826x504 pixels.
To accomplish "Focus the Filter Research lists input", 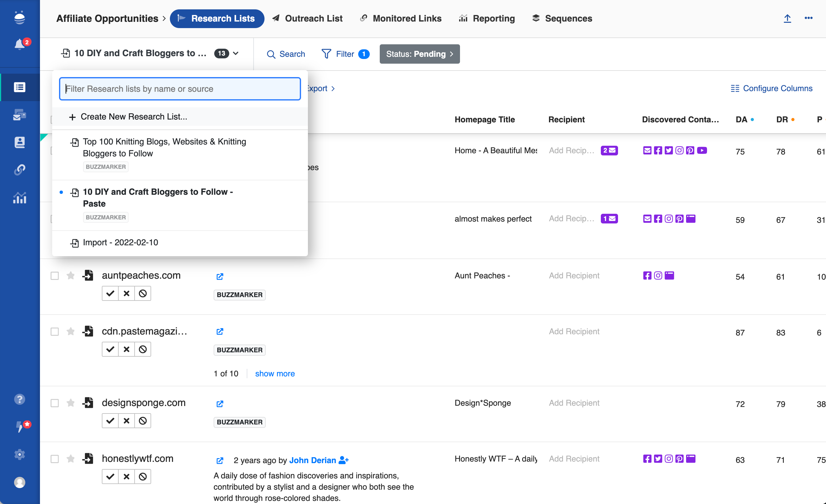I will [180, 89].
